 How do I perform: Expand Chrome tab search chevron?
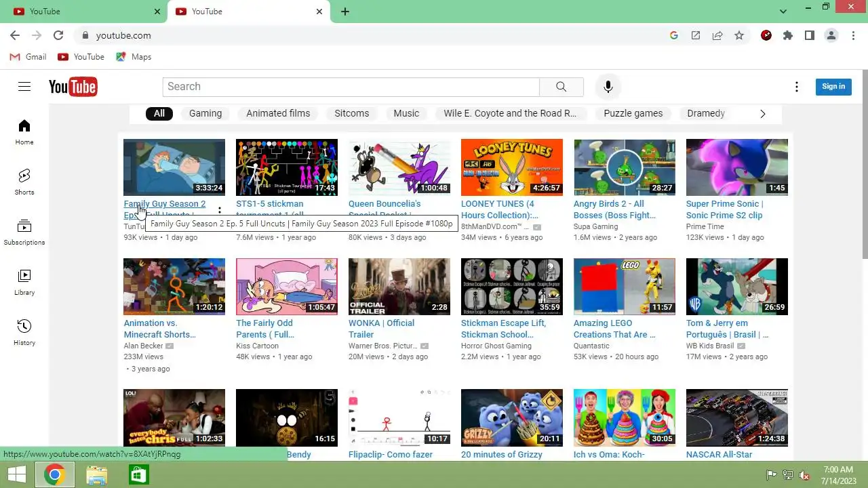(x=783, y=12)
